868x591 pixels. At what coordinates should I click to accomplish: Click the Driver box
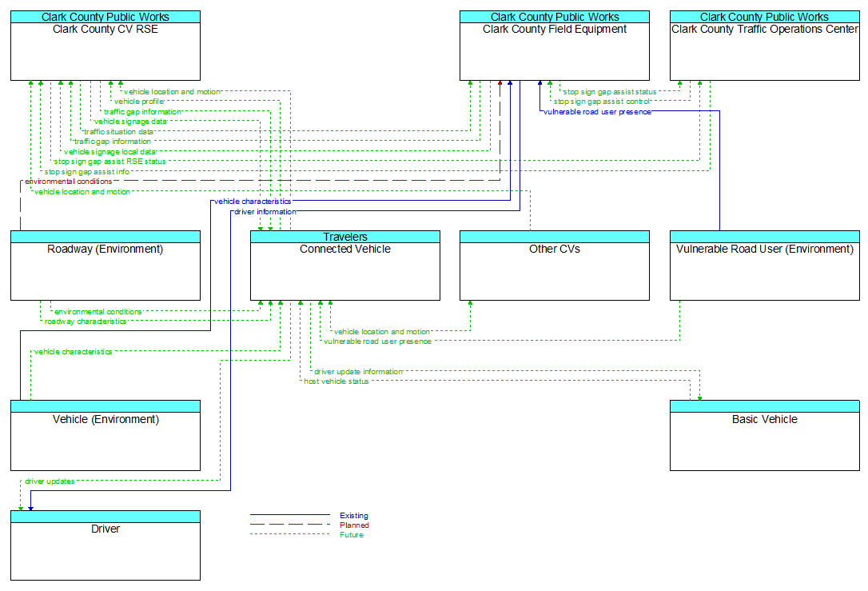(106, 545)
